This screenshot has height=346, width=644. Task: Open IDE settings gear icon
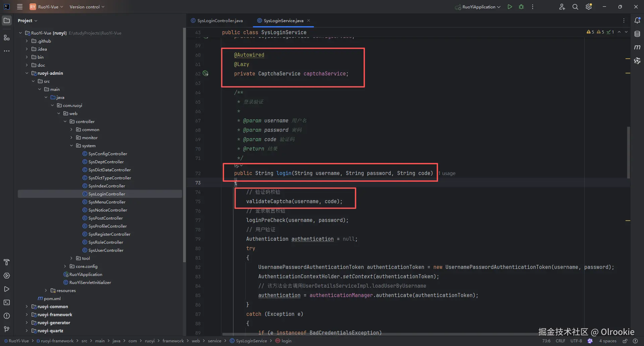[x=589, y=7]
